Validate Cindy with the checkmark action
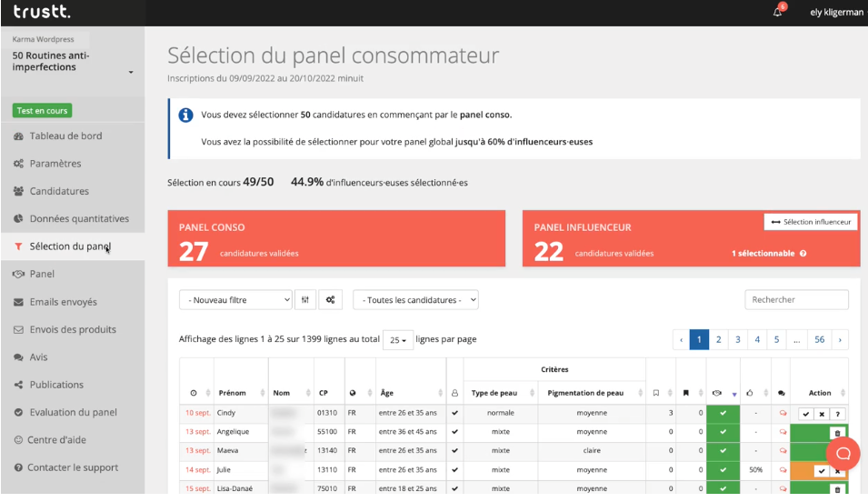The image size is (868, 502). pos(806,414)
